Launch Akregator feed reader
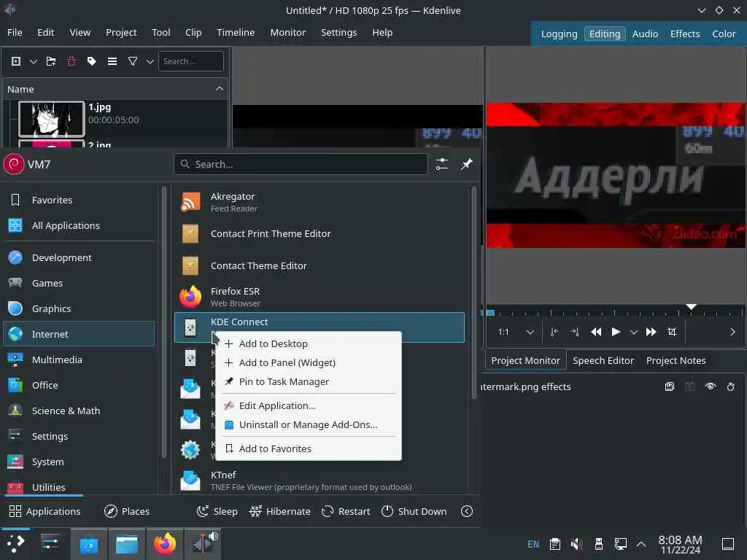Screen dimensions: 747x560 coord(320,202)
